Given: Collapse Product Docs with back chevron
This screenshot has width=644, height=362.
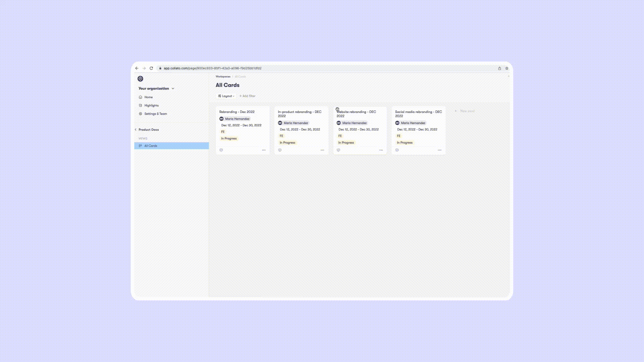Looking at the screenshot, I should click(x=136, y=130).
